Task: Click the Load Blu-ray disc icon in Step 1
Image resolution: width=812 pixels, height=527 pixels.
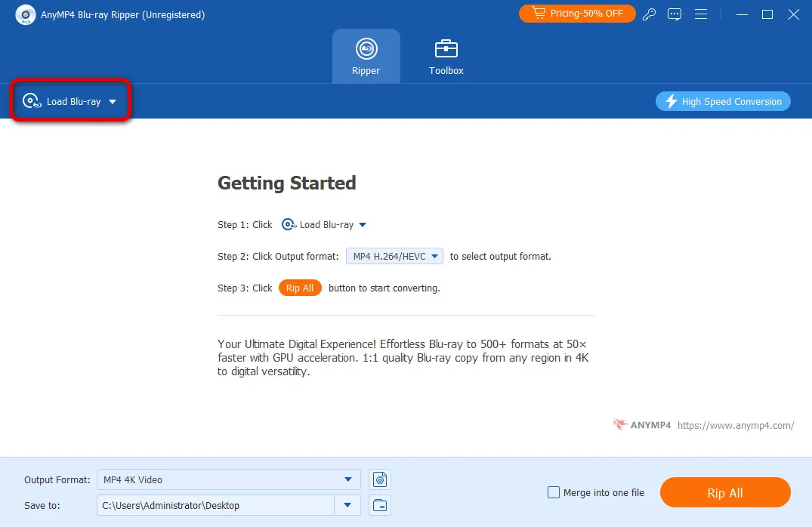Action: (x=289, y=224)
